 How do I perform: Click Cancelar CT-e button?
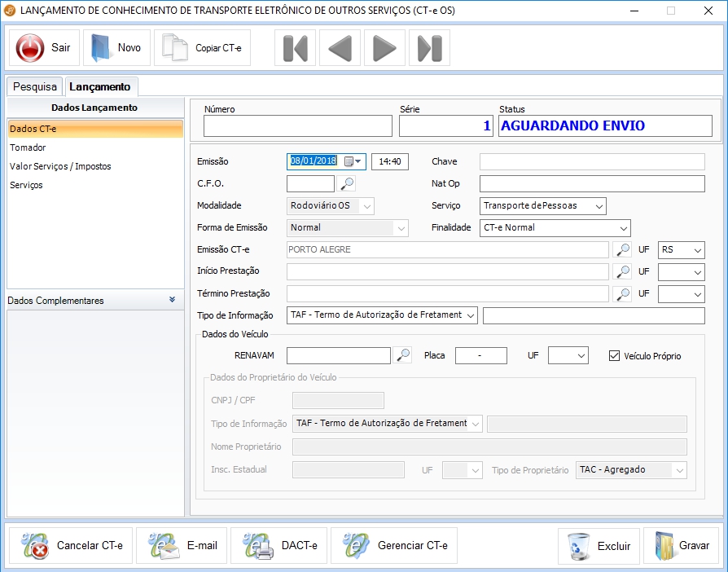71,545
